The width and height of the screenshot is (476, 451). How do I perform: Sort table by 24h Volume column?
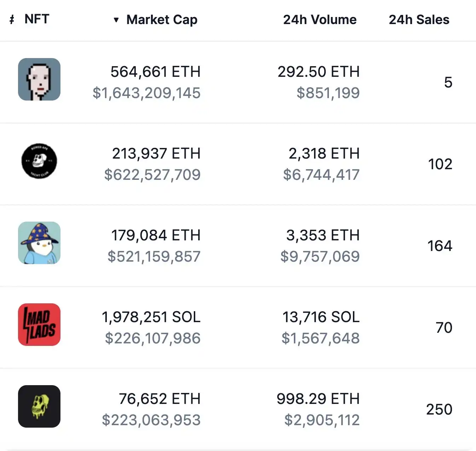[x=320, y=20]
